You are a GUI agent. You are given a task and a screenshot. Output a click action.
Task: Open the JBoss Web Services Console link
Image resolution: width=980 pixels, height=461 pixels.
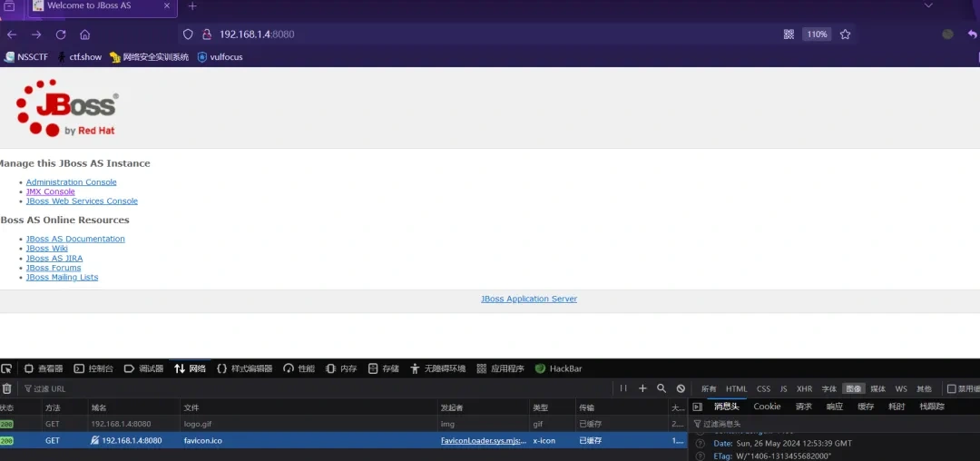(82, 201)
